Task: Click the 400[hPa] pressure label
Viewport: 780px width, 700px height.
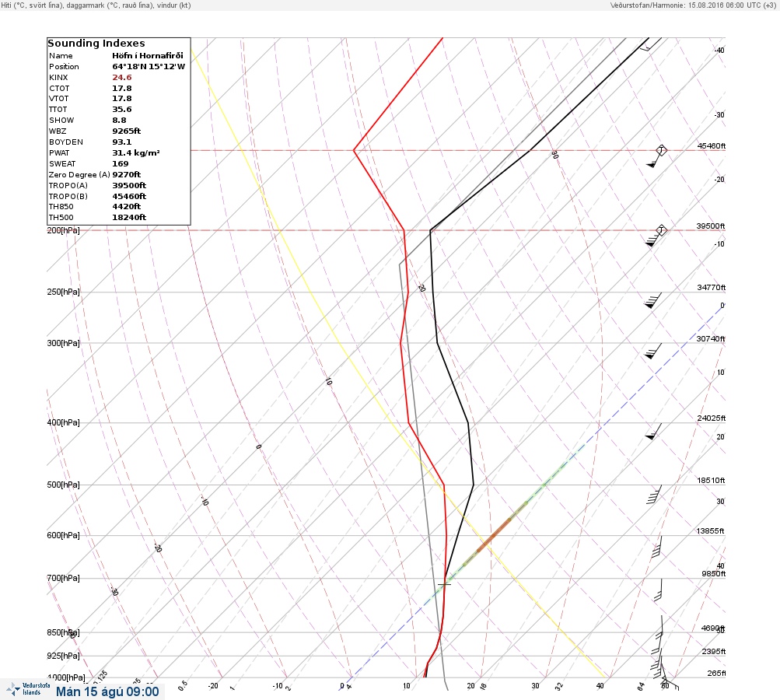Action: (63, 422)
